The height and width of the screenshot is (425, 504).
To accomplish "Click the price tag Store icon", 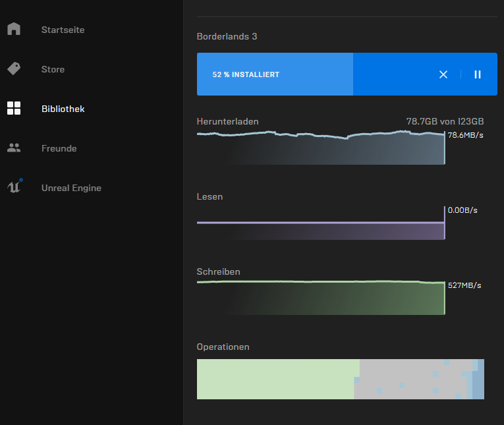I will click(x=14, y=69).
